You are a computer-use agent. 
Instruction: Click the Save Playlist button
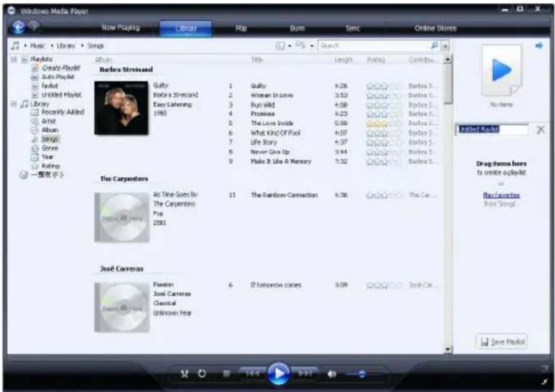pos(502,342)
